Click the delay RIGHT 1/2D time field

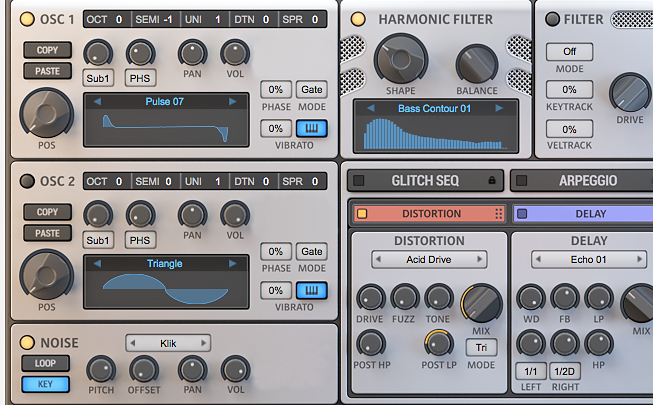[565, 371]
